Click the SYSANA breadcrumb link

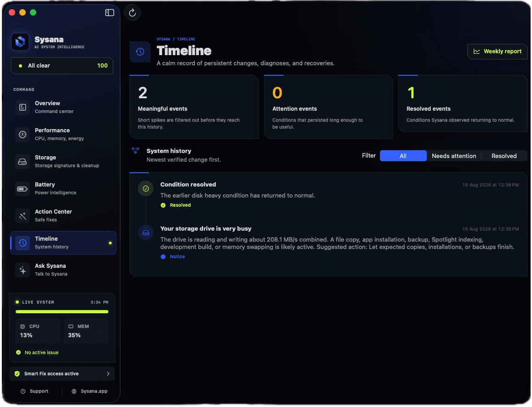(163, 40)
